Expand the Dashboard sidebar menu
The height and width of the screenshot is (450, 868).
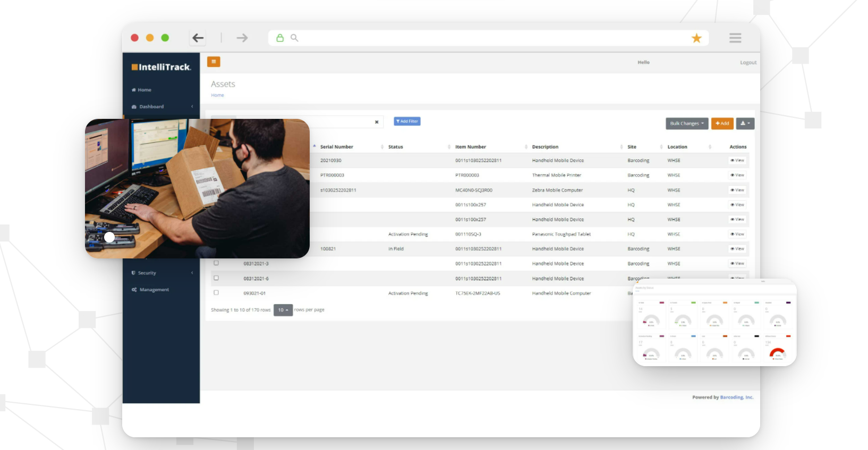click(162, 107)
